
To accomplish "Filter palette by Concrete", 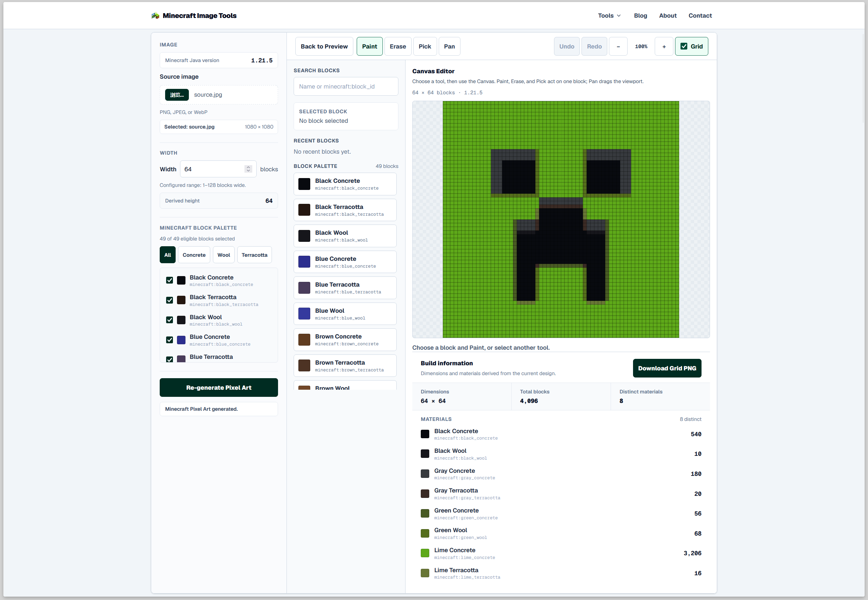I will coord(194,255).
